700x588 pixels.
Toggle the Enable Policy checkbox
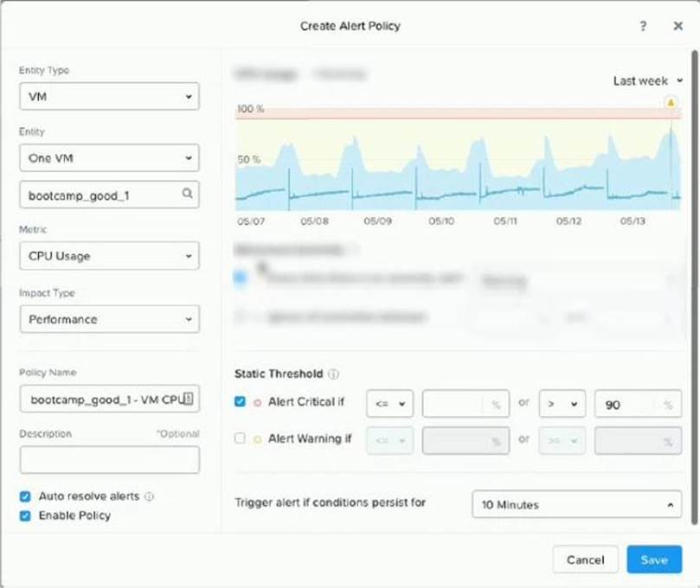[x=25, y=515]
